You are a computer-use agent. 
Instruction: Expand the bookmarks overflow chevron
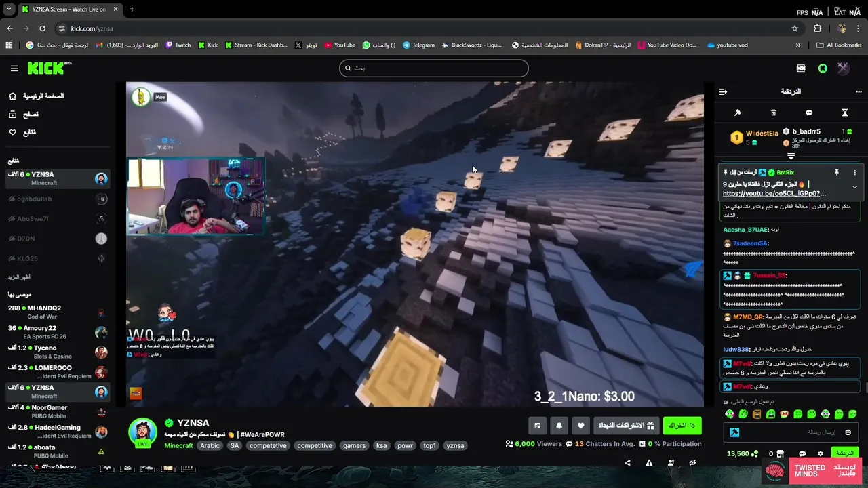pos(798,45)
